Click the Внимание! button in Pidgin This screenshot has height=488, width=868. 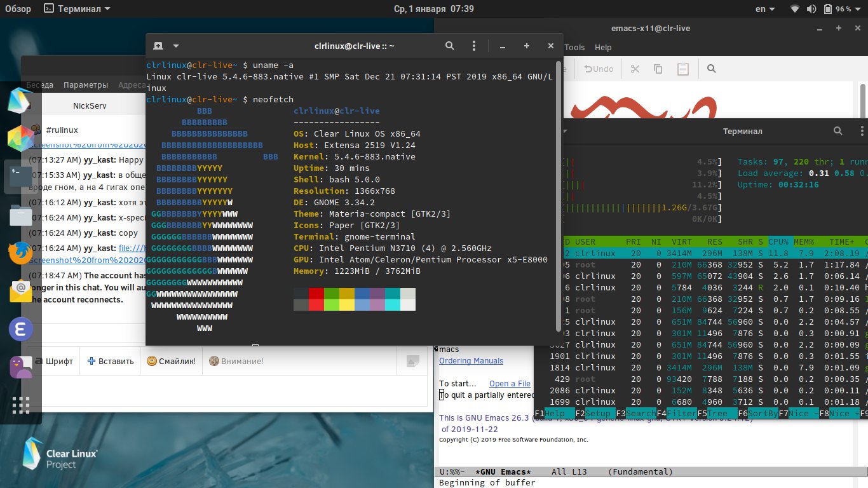point(236,361)
